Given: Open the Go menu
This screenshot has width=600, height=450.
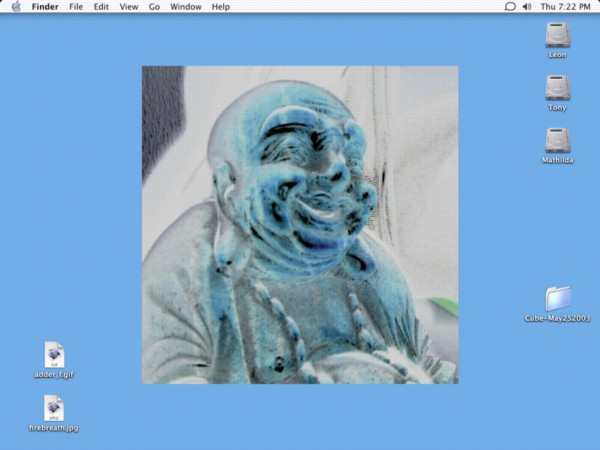Looking at the screenshot, I should [154, 7].
